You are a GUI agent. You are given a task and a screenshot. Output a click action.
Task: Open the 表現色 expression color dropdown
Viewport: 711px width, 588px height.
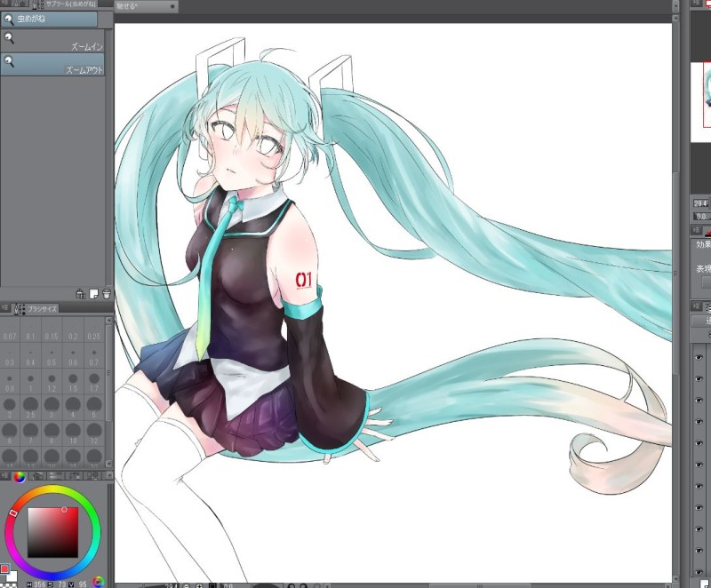click(707, 282)
